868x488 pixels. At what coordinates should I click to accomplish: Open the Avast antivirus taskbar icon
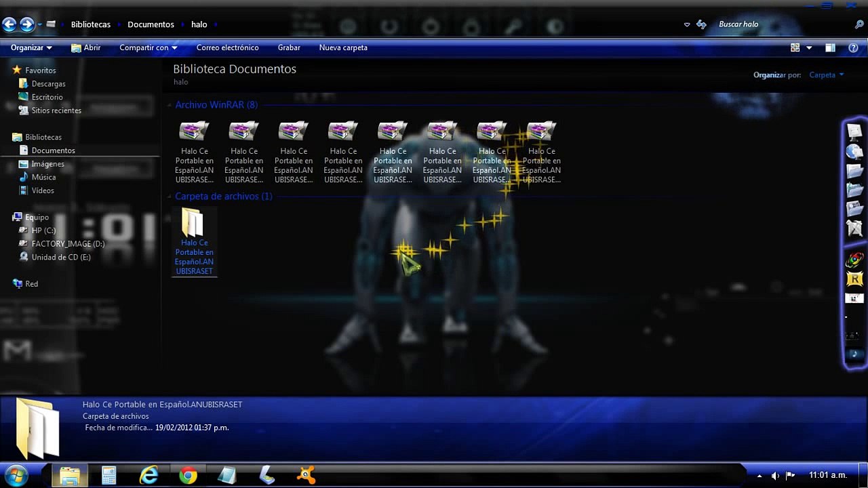click(x=306, y=475)
